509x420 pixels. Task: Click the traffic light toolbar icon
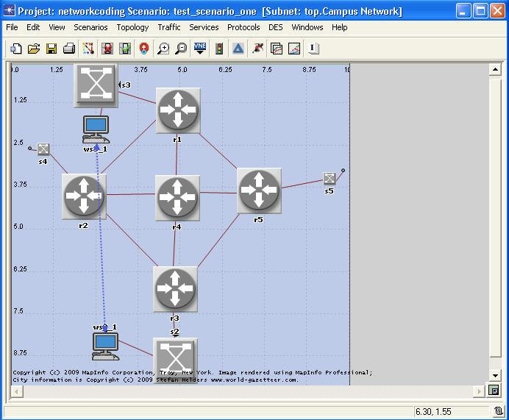click(x=219, y=49)
